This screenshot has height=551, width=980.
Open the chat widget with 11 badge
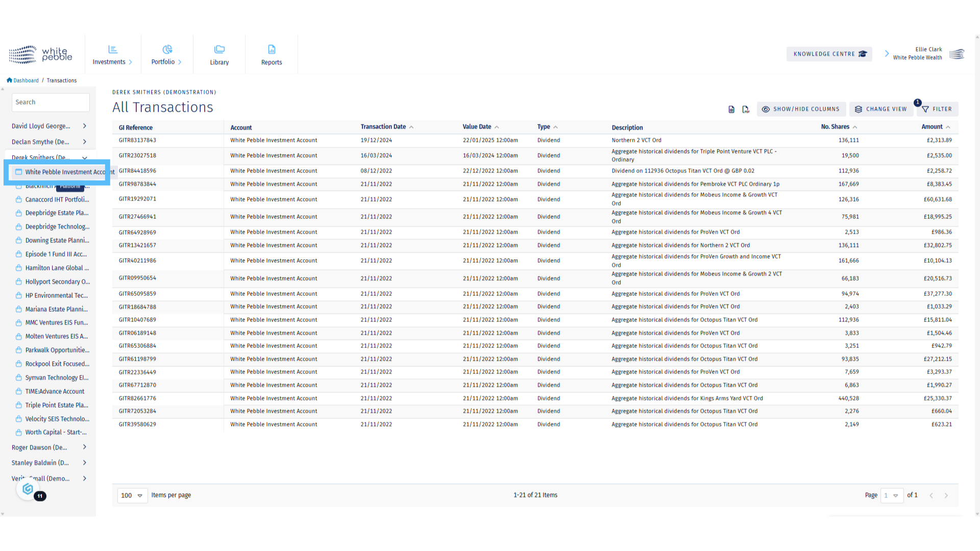pos(28,489)
